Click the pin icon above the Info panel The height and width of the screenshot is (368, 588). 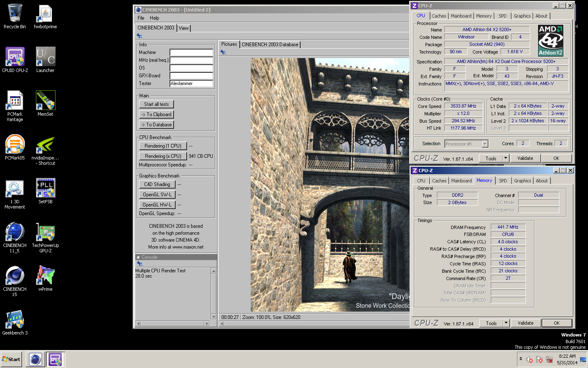(x=139, y=36)
